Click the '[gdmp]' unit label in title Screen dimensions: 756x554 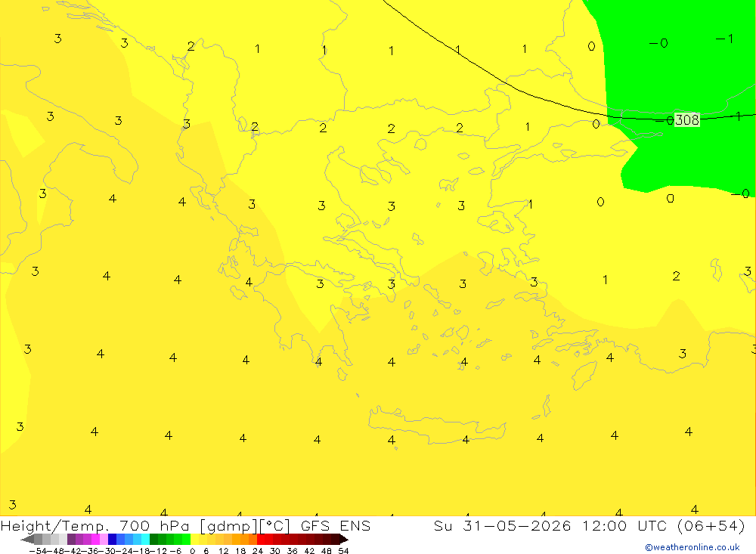(x=227, y=525)
